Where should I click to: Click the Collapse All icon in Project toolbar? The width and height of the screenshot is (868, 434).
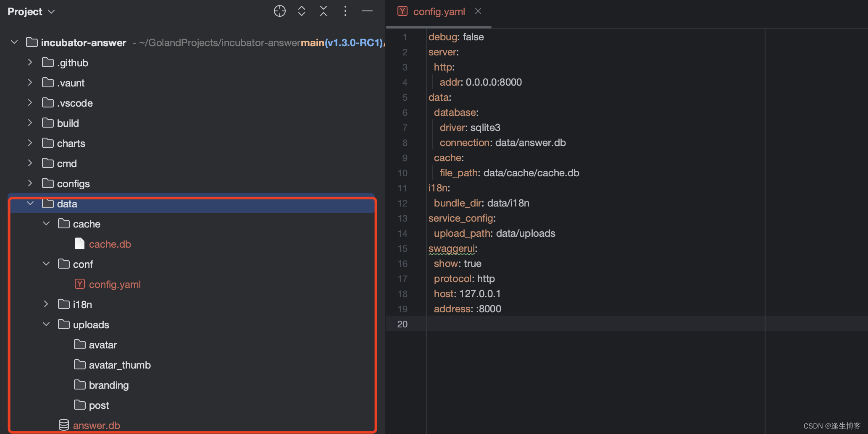[x=323, y=11]
